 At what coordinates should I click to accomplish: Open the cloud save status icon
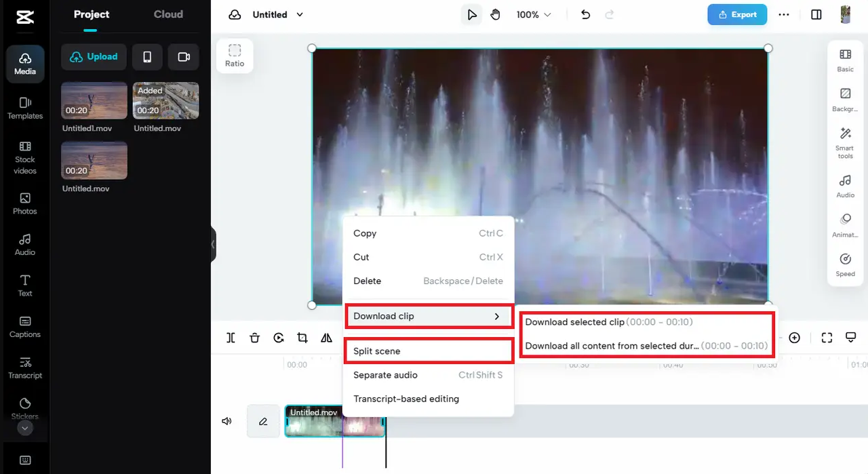235,14
